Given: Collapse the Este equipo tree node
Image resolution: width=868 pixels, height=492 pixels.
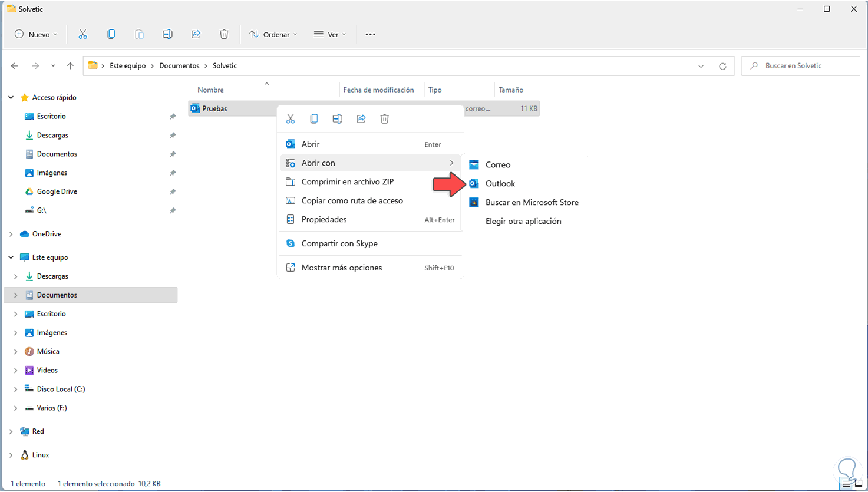Looking at the screenshot, I should pos(11,257).
